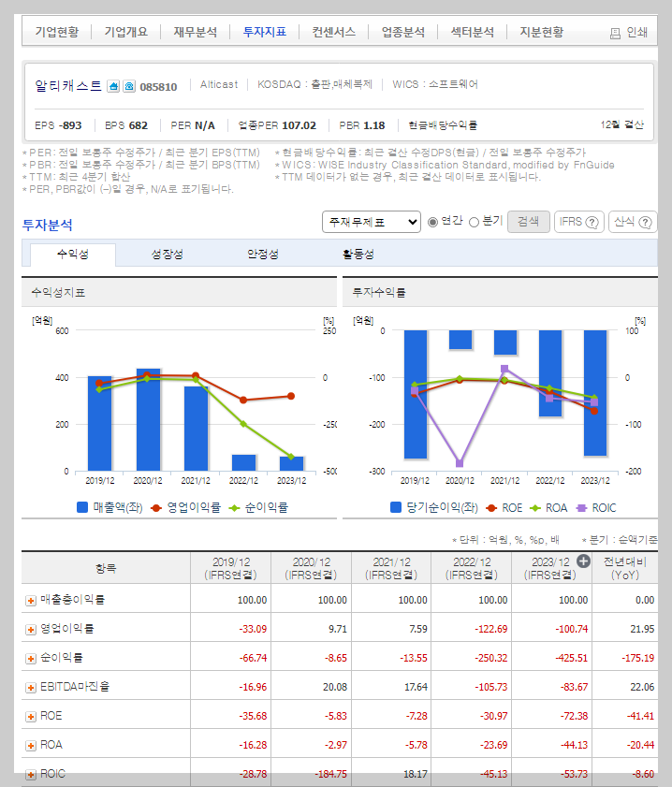Screen dimensions: 672x787
Task: Click the 검색 button
Action: [528, 222]
